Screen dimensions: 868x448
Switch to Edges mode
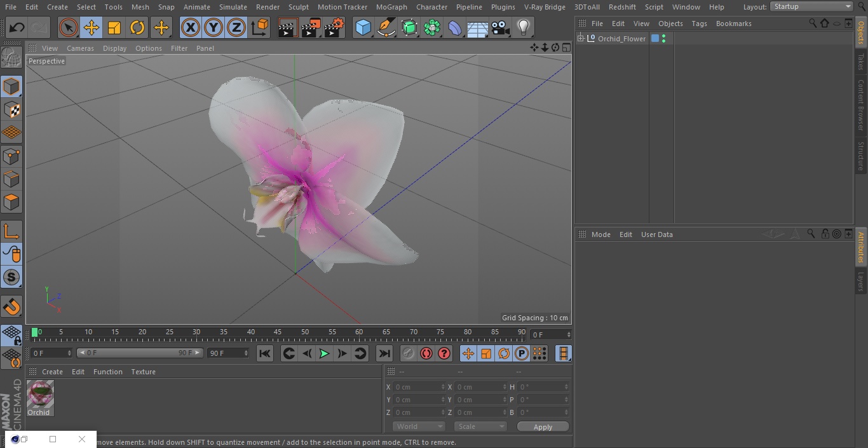click(11, 179)
